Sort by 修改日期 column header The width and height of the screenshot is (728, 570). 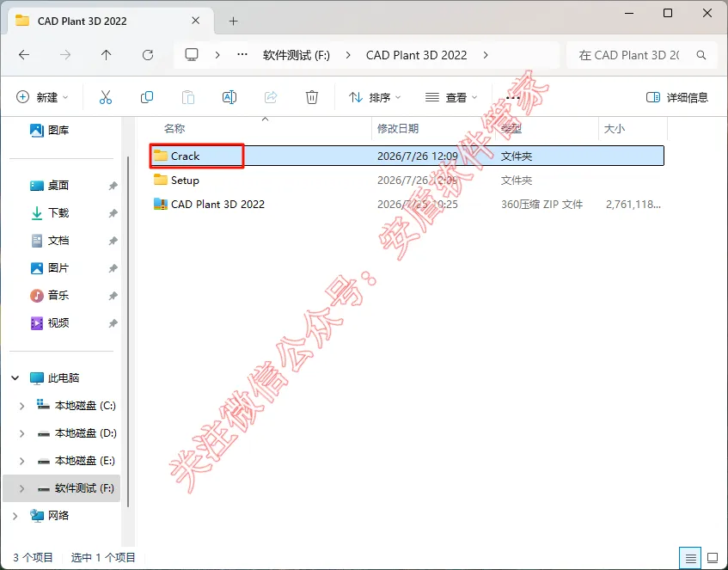397,128
